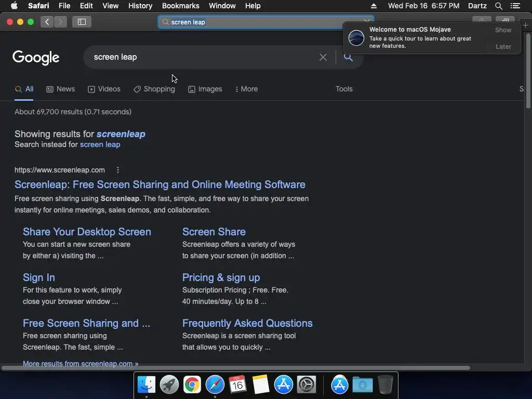Image resolution: width=532 pixels, height=399 pixels.
Task: Open the Pricing & sign up sitelink
Action: pos(221,277)
